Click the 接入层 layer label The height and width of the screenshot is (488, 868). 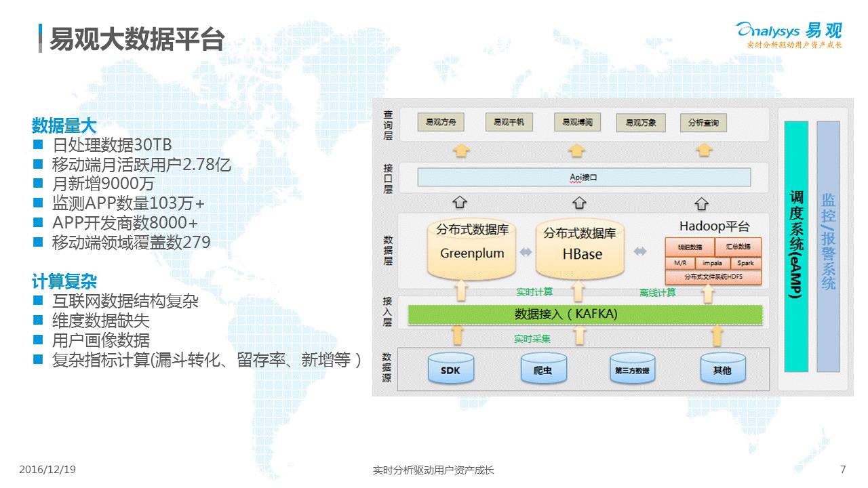pyautogui.click(x=388, y=312)
